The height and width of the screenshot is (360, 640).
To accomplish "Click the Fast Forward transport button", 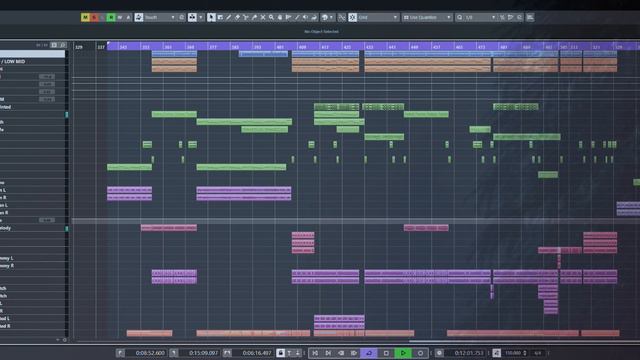I will click(x=354, y=353).
